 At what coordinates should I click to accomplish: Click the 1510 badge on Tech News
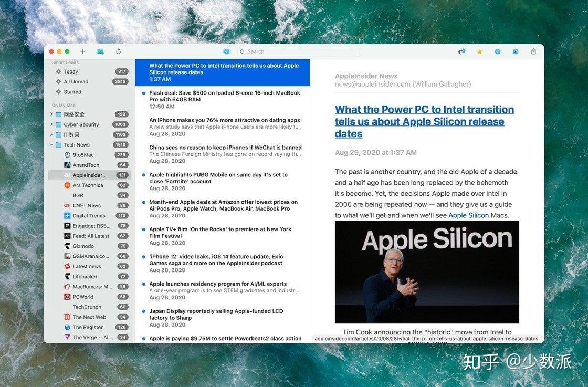click(x=121, y=144)
